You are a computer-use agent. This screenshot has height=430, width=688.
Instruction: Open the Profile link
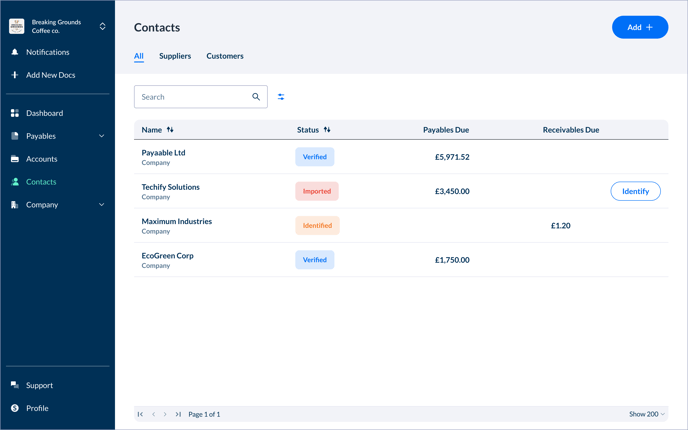click(37, 408)
